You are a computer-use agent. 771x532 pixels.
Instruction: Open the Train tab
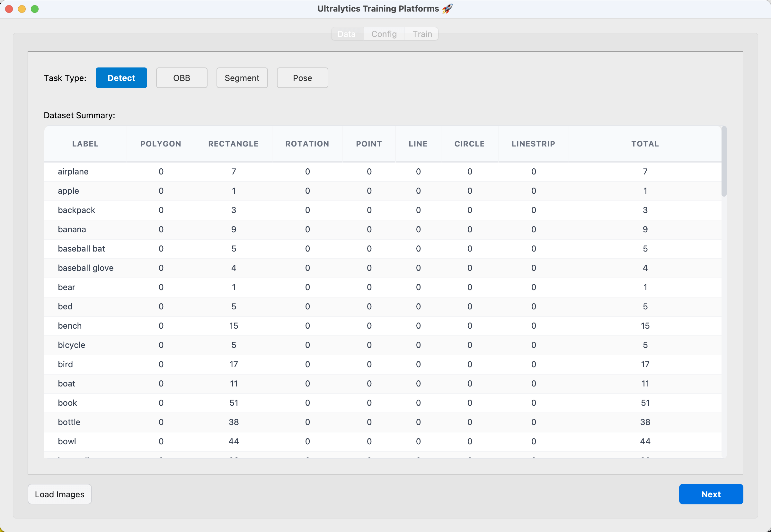point(422,34)
